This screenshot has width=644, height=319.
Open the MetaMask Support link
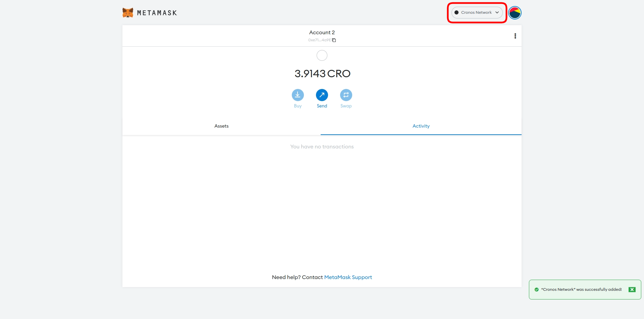pyautogui.click(x=348, y=277)
